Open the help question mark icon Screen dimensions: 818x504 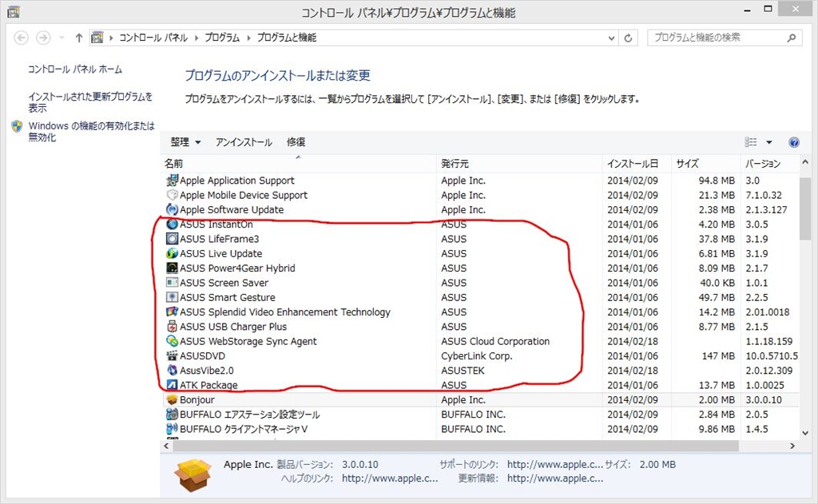(794, 142)
